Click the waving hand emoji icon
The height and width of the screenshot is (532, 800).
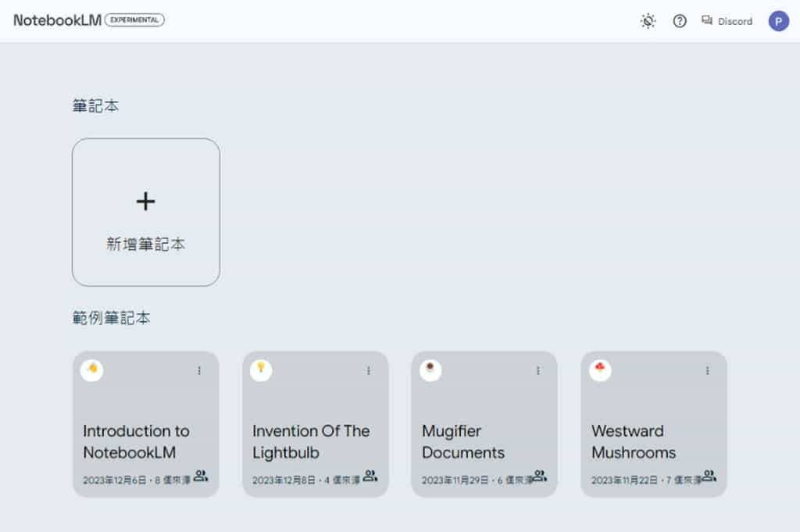[92, 370]
